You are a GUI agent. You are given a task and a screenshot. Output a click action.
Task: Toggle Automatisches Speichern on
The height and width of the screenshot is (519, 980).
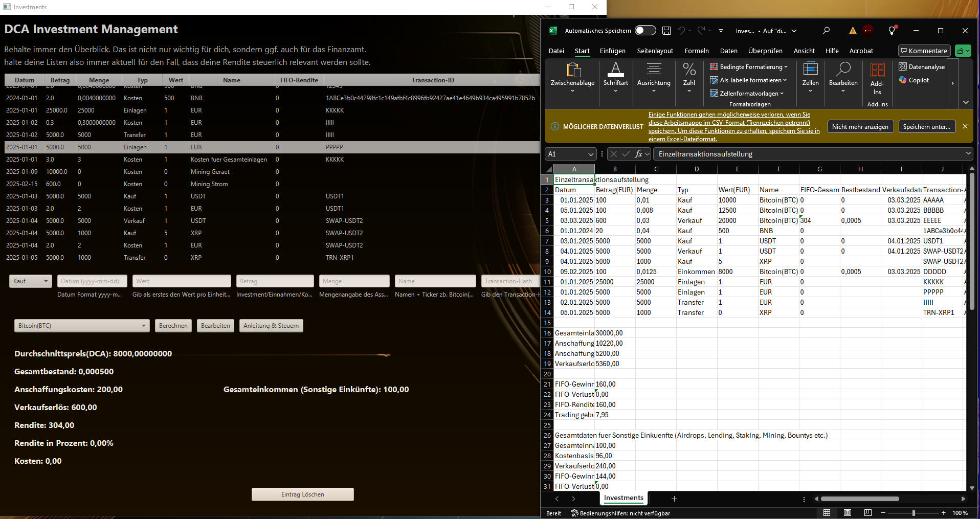click(x=645, y=30)
